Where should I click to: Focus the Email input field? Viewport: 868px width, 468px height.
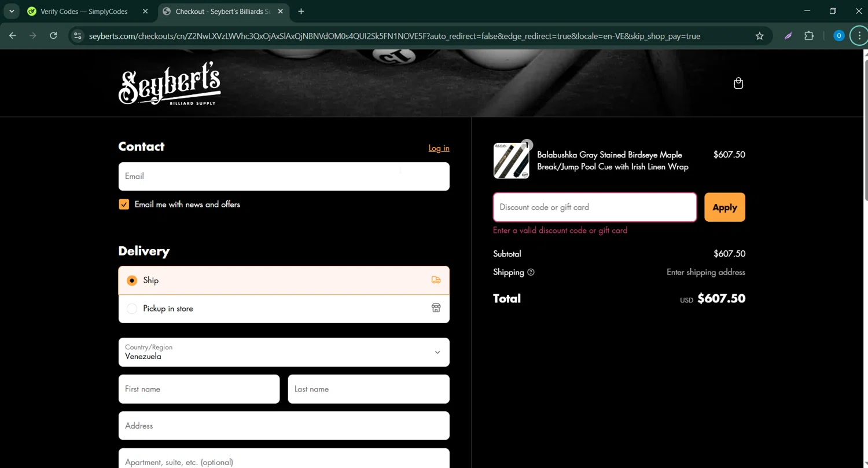[284, 176]
